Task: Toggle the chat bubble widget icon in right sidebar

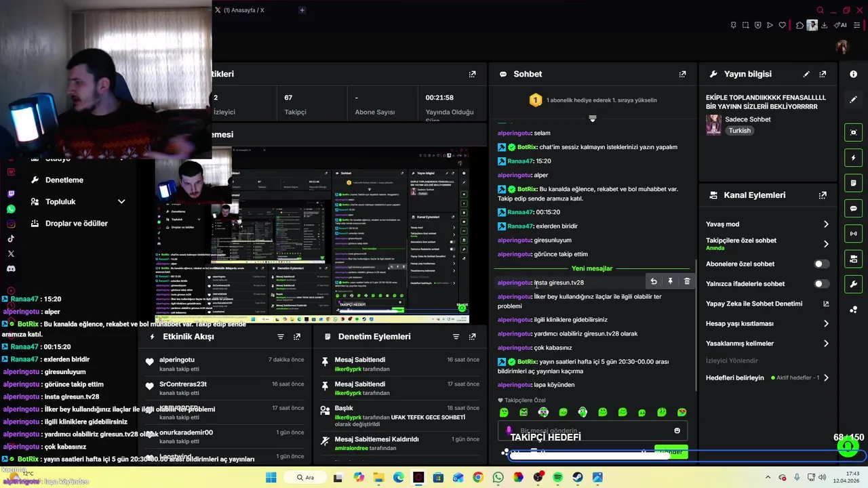Action: click(x=853, y=208)
